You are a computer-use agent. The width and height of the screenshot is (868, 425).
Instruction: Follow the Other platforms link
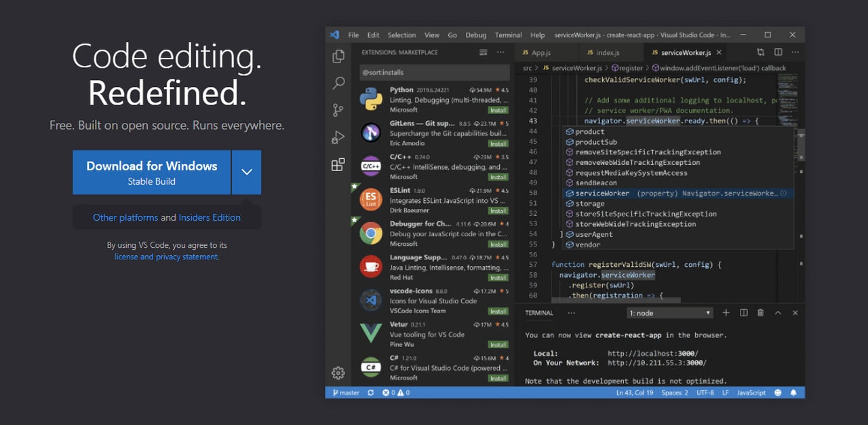125,217
